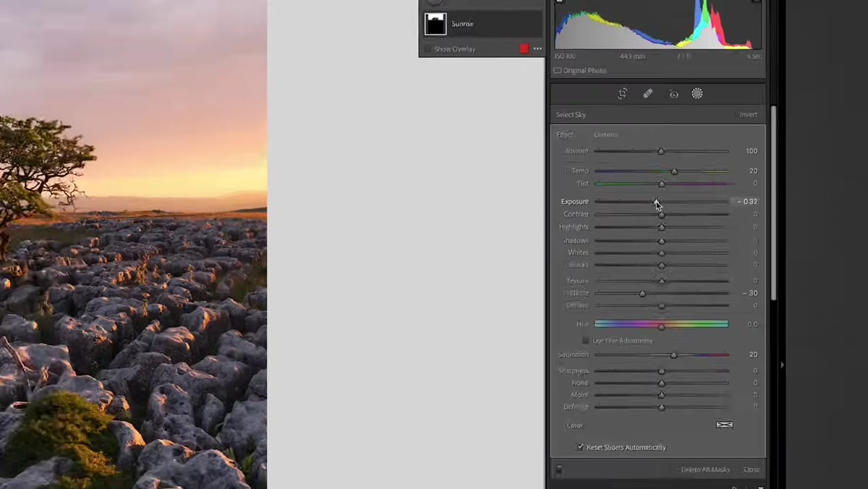
Task: Click the right panel vertical scrollbar
Action: 773,203
